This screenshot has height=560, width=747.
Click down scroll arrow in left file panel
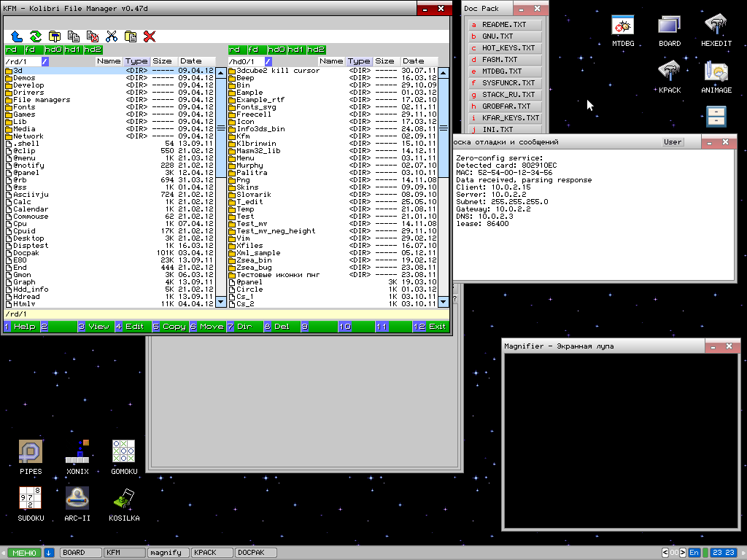click(x=221, y=300)
